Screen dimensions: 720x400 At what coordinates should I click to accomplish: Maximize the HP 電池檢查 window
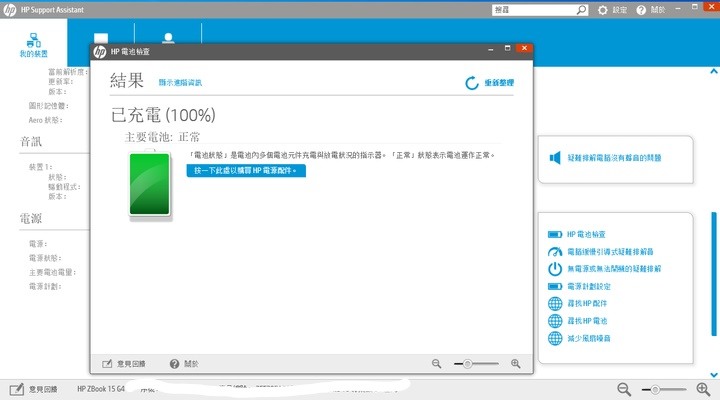tap(507, 48)
